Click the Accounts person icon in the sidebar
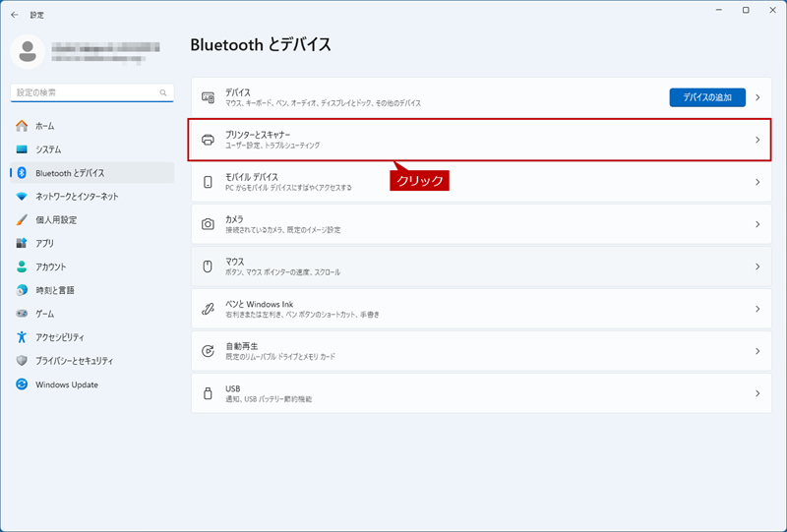The height and width of the screenshot is (532, 787). [22, 266]
